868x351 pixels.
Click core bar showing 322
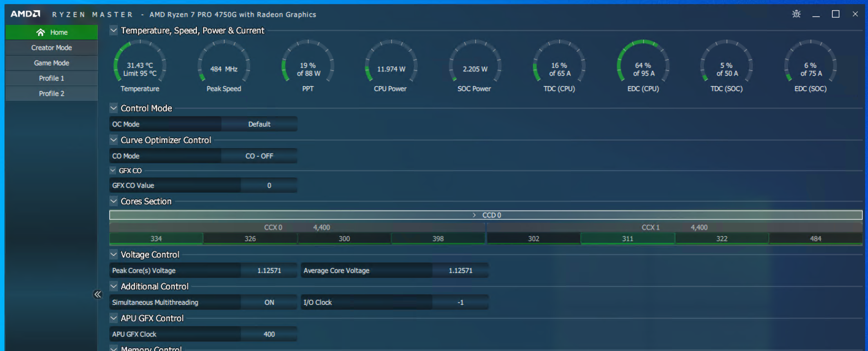tap(722, 238)
